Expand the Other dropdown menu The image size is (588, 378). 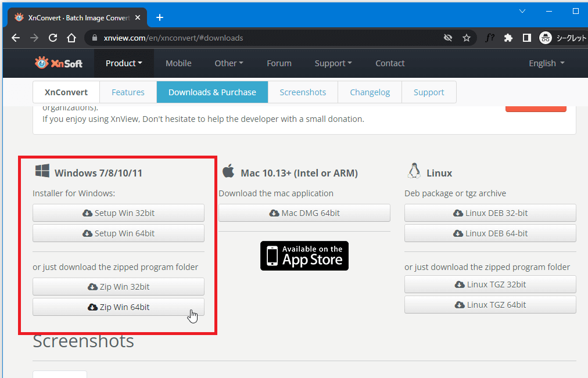click(x=229, y=63)
